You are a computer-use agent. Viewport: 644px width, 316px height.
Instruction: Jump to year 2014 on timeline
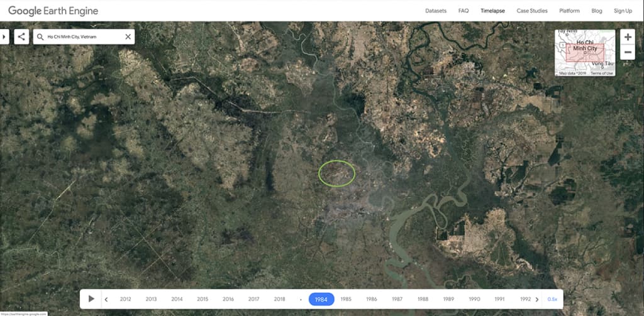pyautogui.click(x=177, y=299)
